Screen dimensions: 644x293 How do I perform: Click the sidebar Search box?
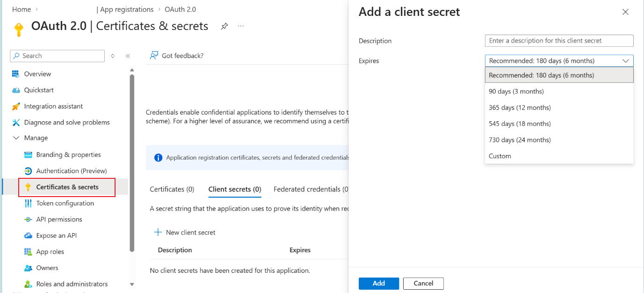tap(57, 56)
